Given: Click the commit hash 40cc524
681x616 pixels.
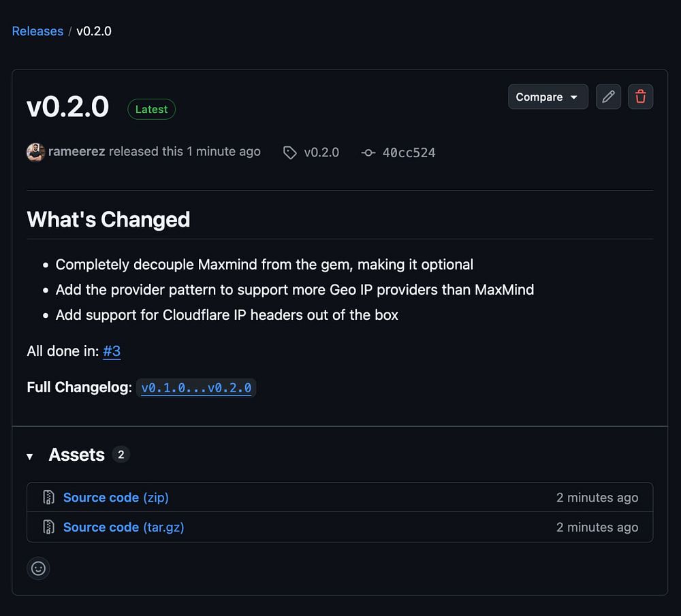Looking at the screenshot, I should pos(409,152).
